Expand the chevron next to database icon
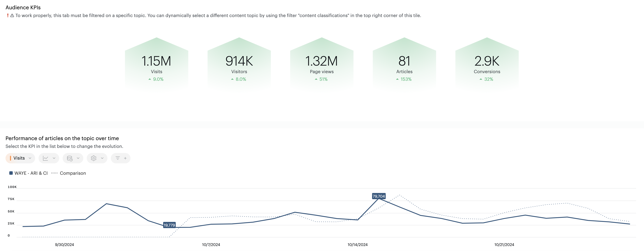This screenshot has height=251, width=644. [x=78, y=158]
